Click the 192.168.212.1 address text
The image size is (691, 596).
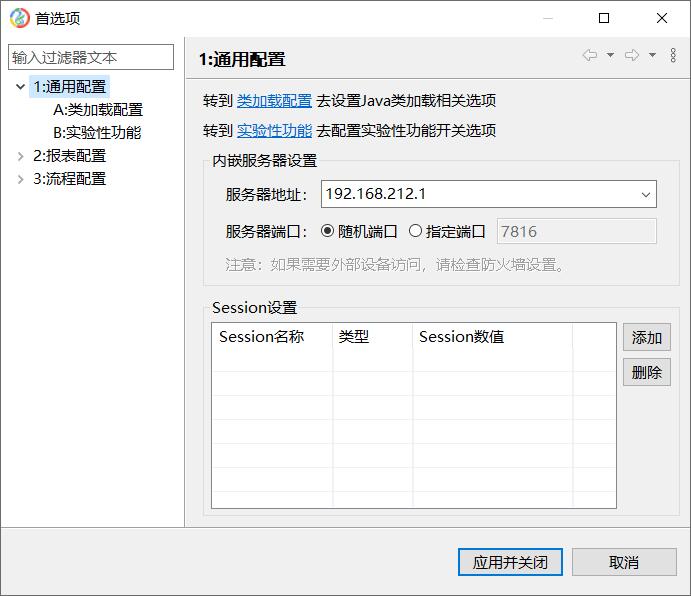click(375, 194)
